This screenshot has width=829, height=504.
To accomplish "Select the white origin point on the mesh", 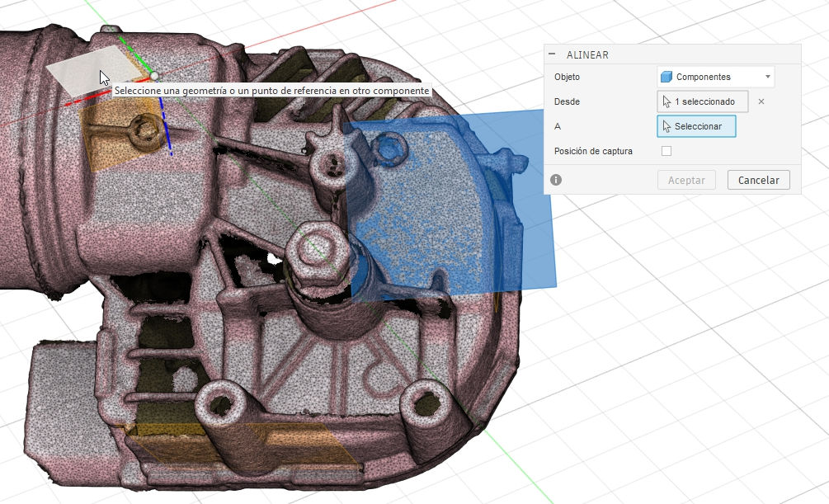I will [153, 75].
